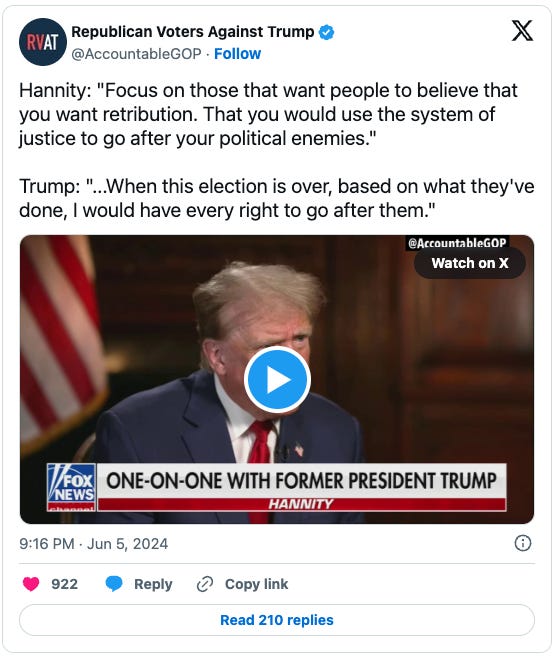Screen dimensions: 554x659
Task: Follow the AccountableGOP account
Action: click(x=237, y=54)
